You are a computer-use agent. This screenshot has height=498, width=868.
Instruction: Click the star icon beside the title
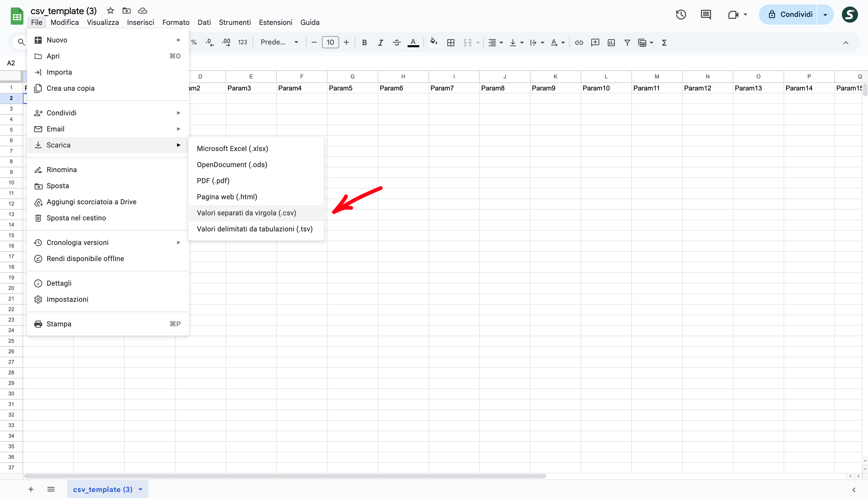coord(110,11)
